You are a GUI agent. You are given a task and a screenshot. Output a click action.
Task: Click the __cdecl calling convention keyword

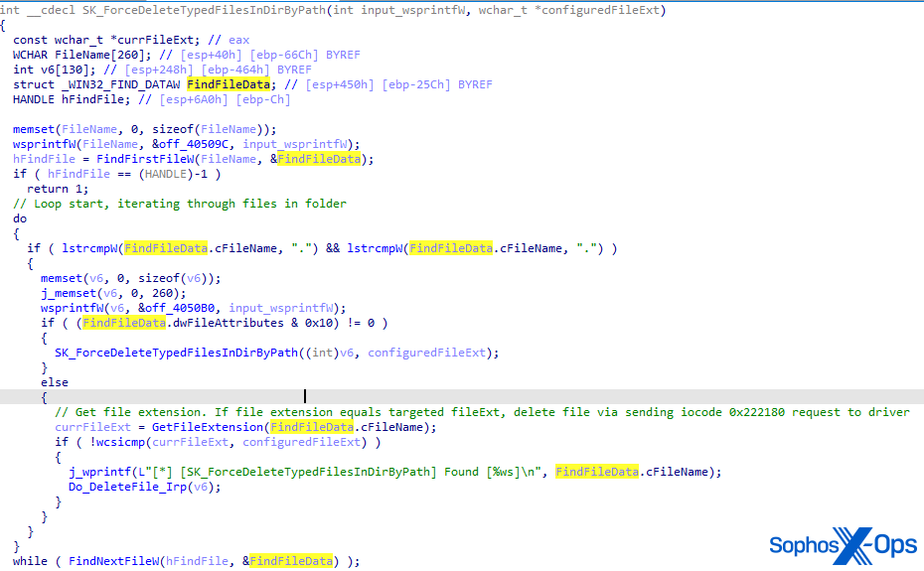pyautogui.click(x=52, y=10)
